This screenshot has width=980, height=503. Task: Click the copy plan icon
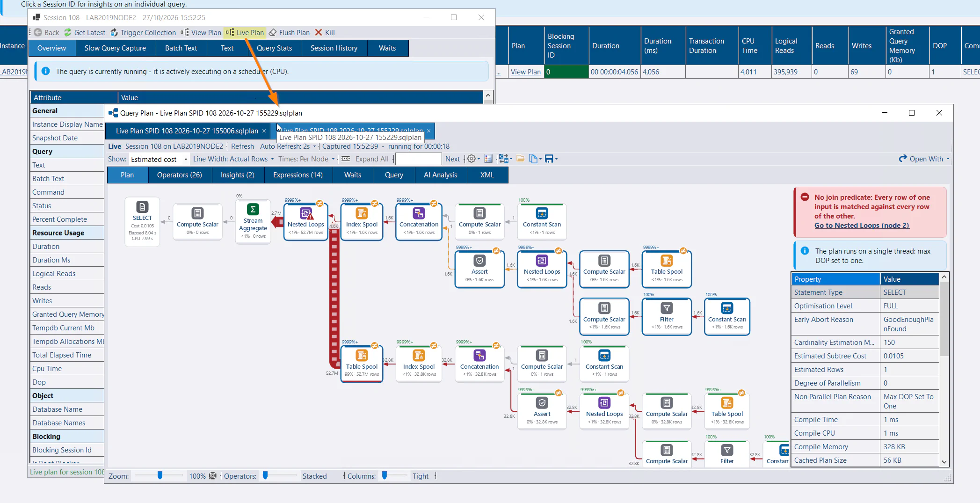coord(533,159)
